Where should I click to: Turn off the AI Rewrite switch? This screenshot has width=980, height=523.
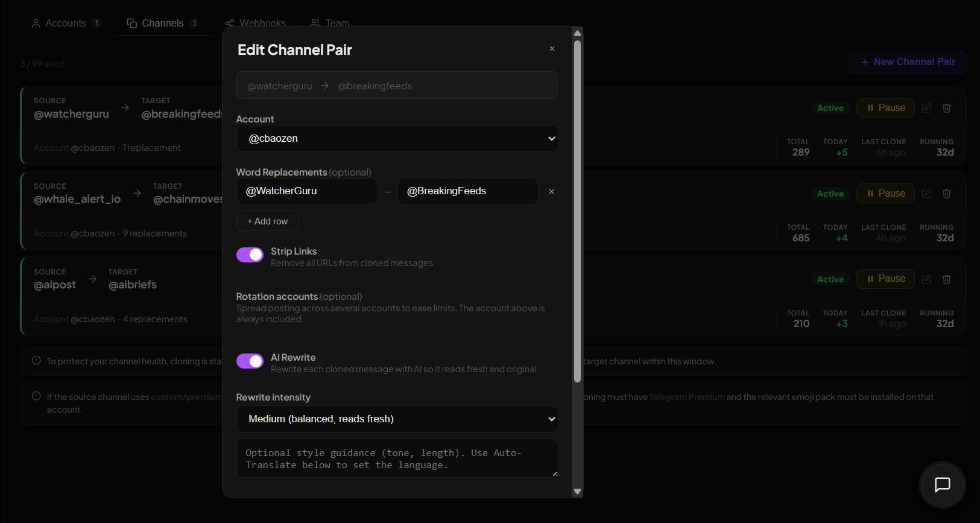pyautogui.click(x=250, y=361)
